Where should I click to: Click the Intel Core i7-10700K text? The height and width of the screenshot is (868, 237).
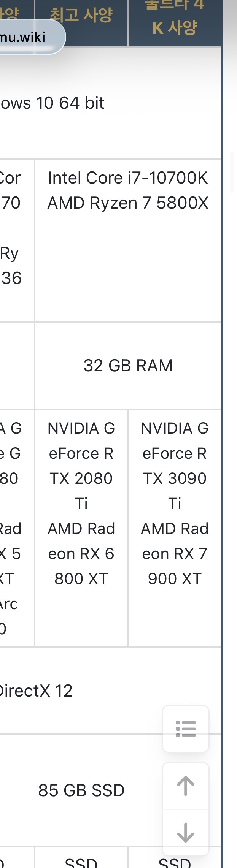[128, 178]
